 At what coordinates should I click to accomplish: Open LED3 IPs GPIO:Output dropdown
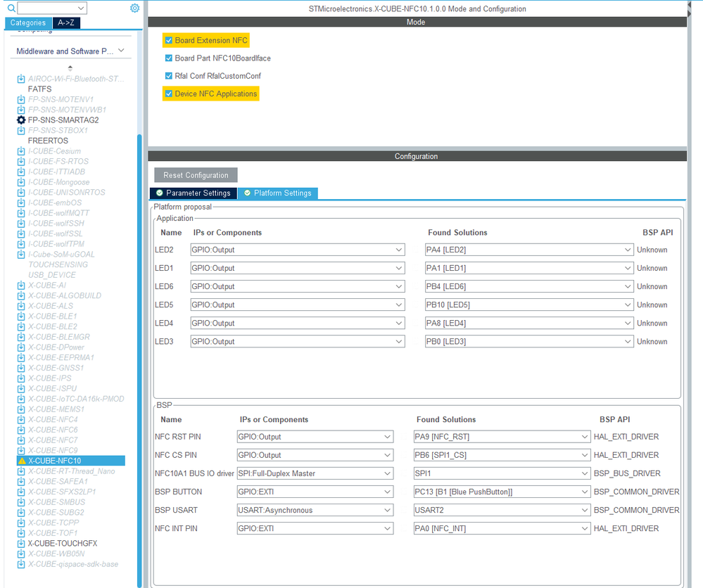click(298, 342)
